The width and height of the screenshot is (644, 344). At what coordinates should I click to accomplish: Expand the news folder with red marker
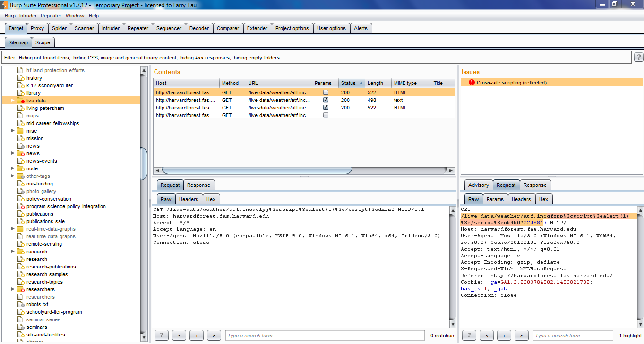[x=13, y=153]
